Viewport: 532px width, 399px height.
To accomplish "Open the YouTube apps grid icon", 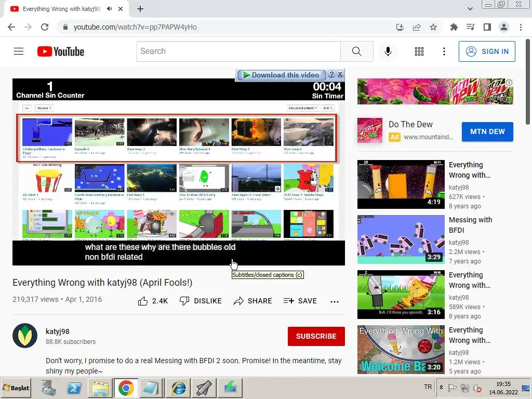I will (x=419, y=51).
